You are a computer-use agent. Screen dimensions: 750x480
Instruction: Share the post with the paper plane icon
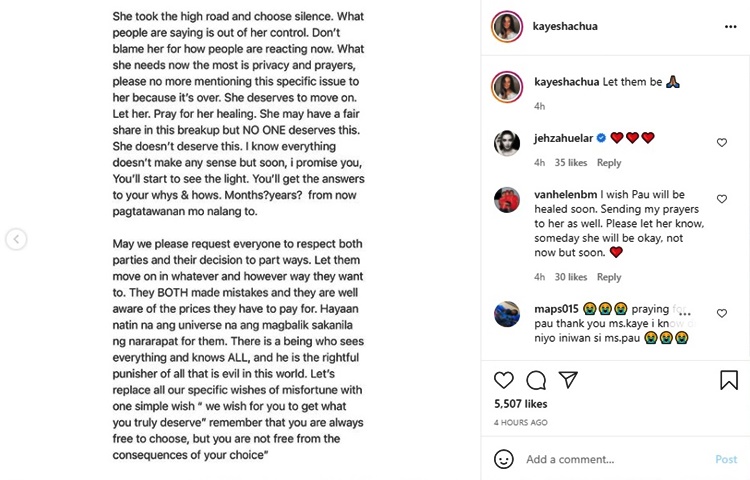(x=568, y=380)
